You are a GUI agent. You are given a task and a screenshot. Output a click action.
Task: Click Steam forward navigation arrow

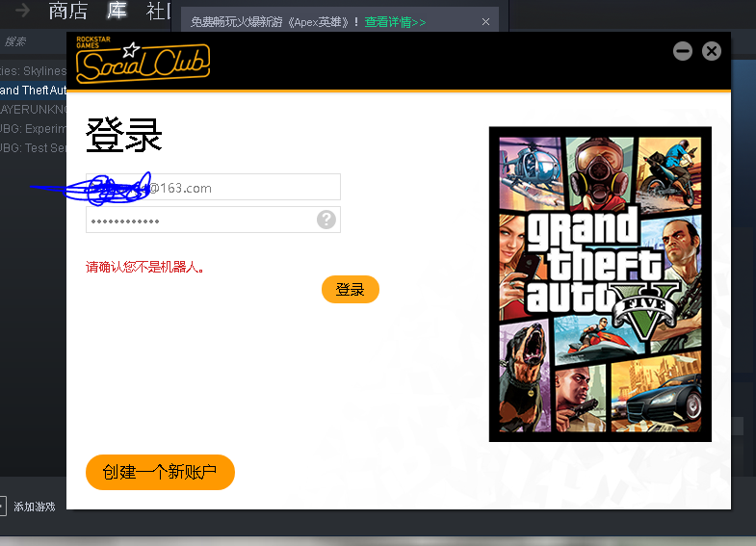[x=22, y=11]
